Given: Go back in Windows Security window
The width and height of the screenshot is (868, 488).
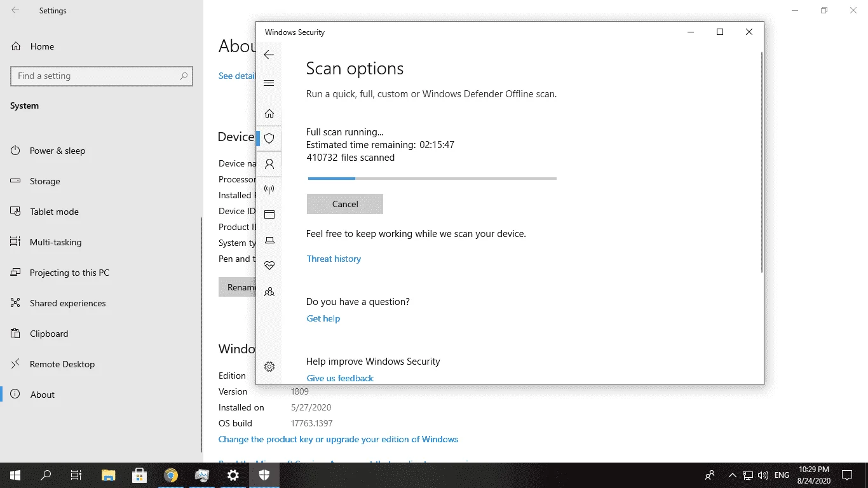Looking at the screenshot, I should [x=269, y=55].
